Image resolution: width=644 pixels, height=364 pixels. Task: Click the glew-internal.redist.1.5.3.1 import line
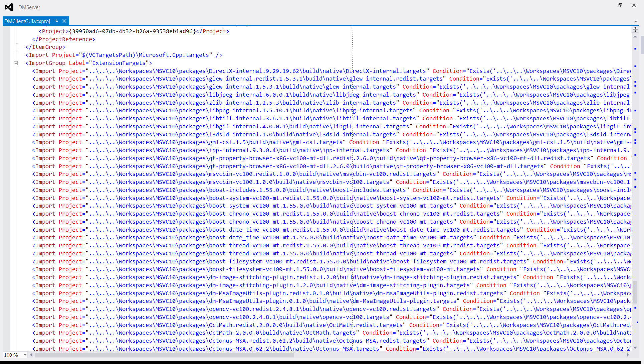point(332,79)
